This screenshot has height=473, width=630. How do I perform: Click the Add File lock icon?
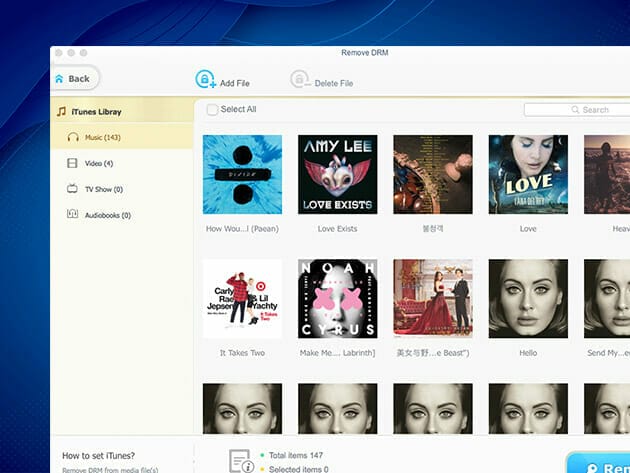click(x=205, y=80)
